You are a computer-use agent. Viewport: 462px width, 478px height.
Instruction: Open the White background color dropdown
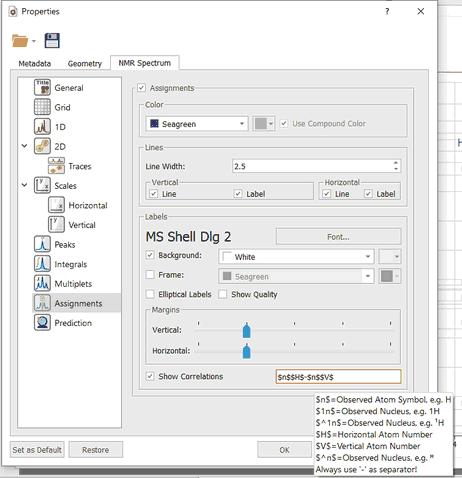click(296, 257)
